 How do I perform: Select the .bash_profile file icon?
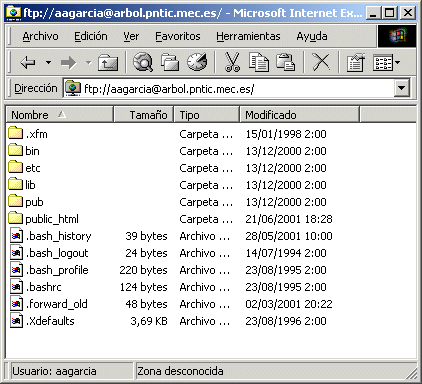pos(16,270)
